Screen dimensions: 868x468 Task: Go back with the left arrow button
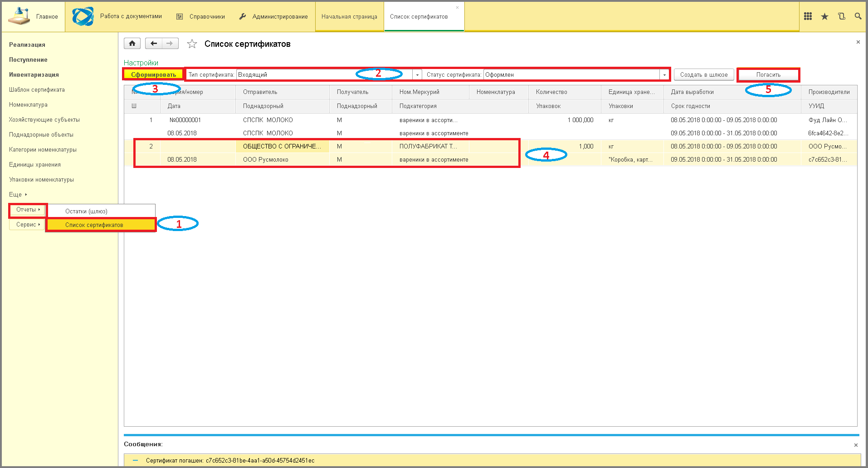tap(154, 44)
